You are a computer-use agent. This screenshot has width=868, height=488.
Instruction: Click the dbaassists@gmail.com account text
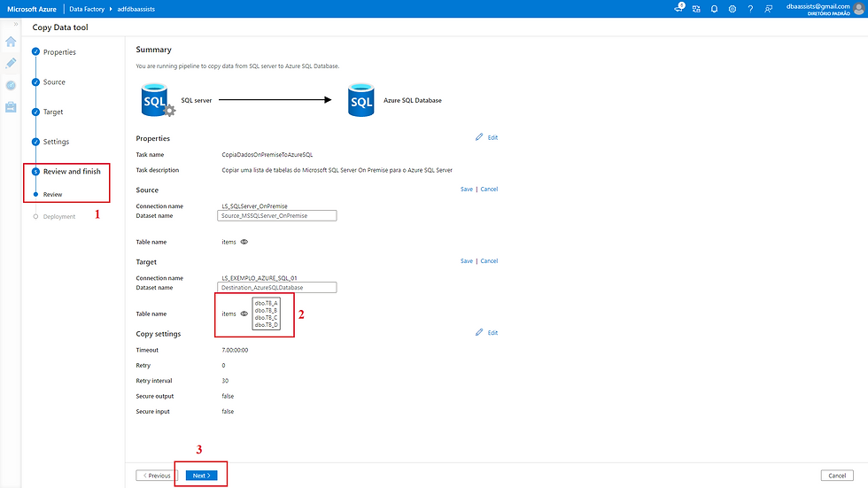(x=818, y=6)
